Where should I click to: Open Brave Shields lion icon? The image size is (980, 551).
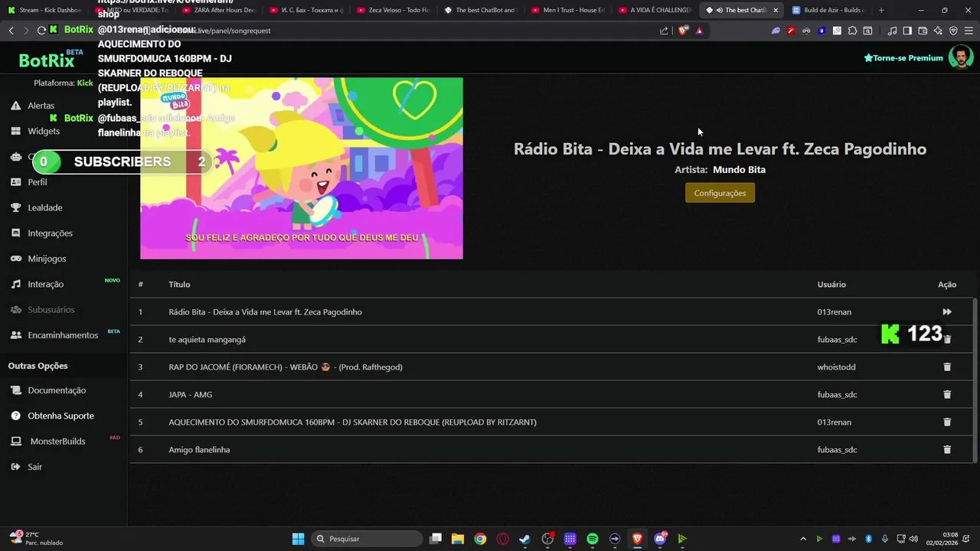[683, 31]
